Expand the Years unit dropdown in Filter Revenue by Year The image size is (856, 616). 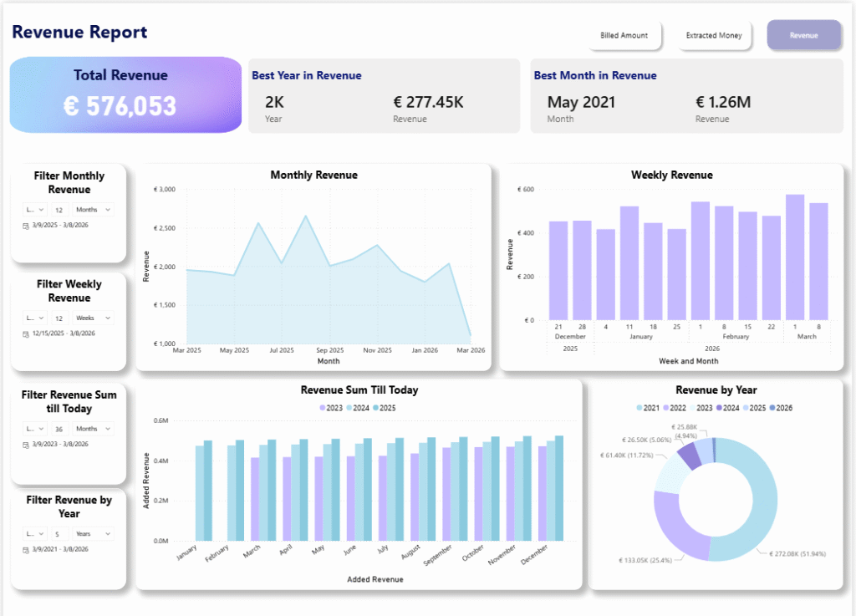pos(93,533)
